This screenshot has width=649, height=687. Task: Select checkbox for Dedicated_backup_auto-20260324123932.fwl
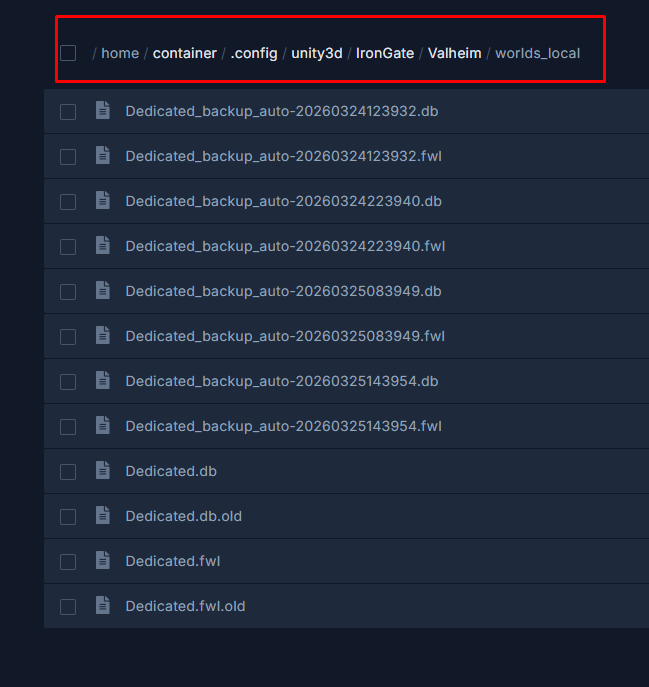click(x=68, y=157)
